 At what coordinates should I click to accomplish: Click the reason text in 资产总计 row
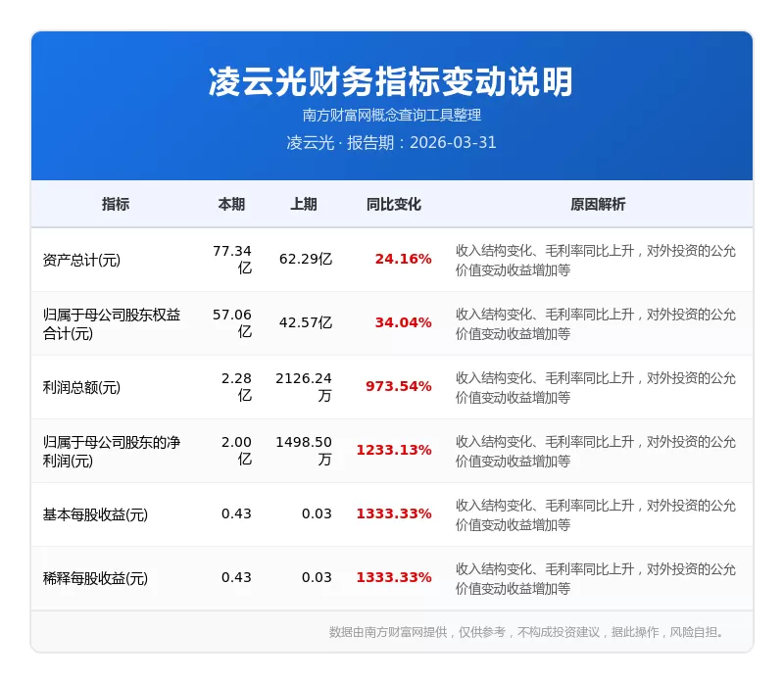[x=595, y=260]
